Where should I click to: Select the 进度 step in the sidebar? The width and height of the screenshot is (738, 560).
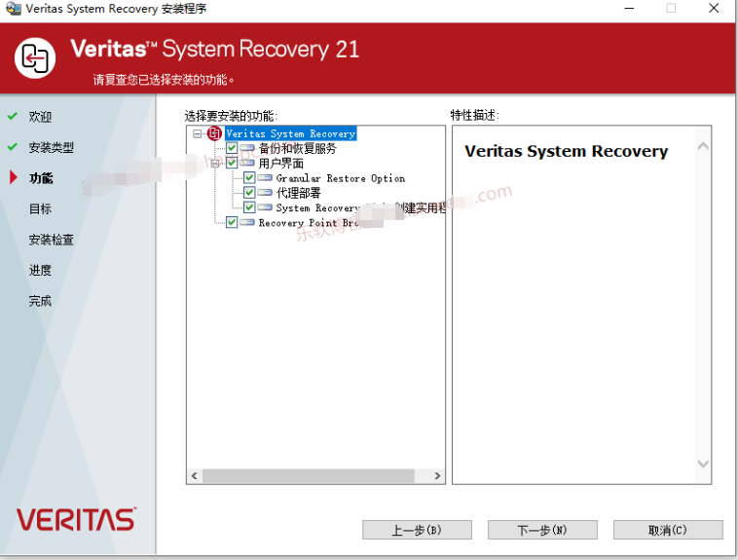point(40,271)
